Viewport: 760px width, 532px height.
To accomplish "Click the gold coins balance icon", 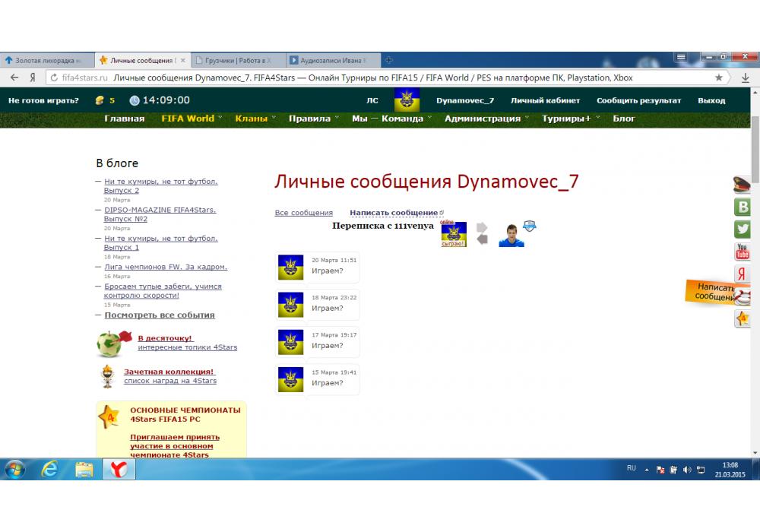I will [100, 100].
